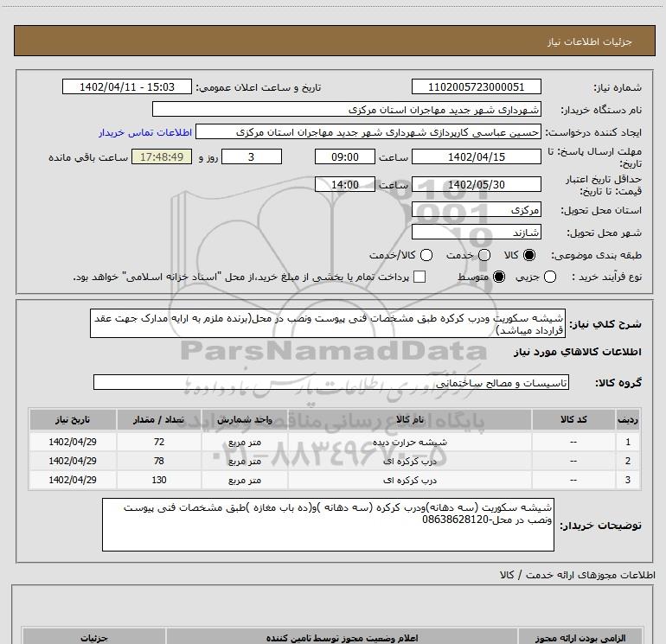The width and height of the screenshot is (666, 644).
Task: Select the خدمت radio option
Action: (x=483, y=256)
